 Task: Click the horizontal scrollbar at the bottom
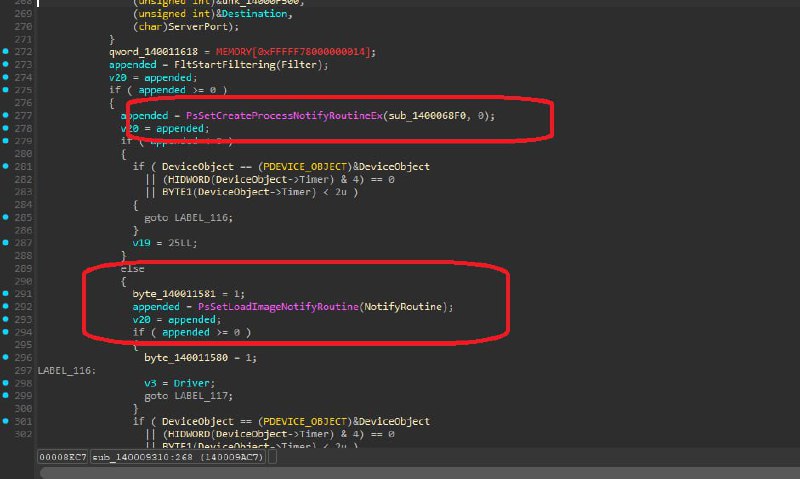[418, 473]
